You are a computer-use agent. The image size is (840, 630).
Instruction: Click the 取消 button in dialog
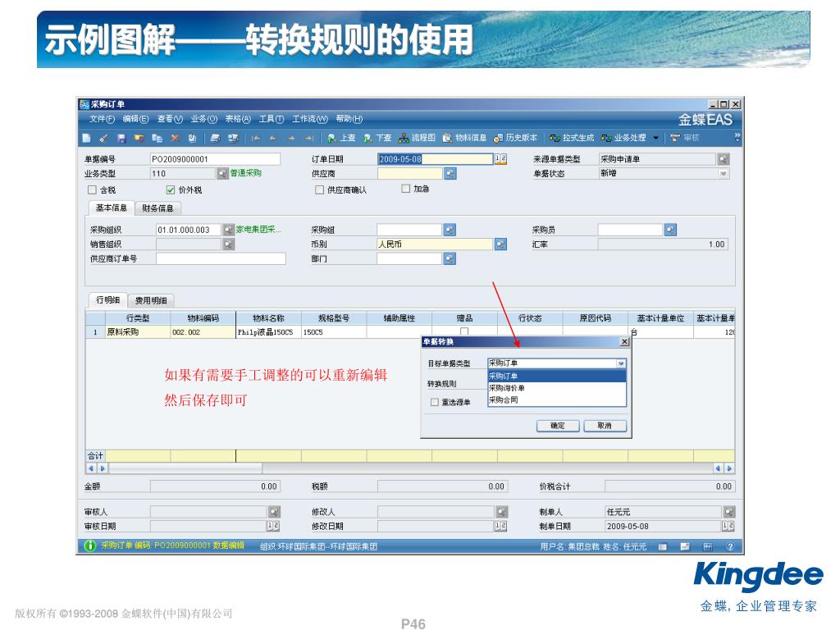click(605, 426)
